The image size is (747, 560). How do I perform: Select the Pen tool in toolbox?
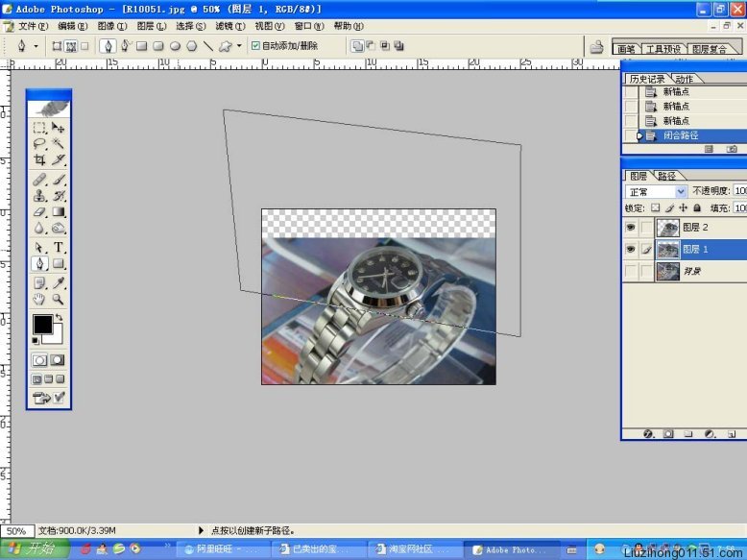(x=39, y=263)
